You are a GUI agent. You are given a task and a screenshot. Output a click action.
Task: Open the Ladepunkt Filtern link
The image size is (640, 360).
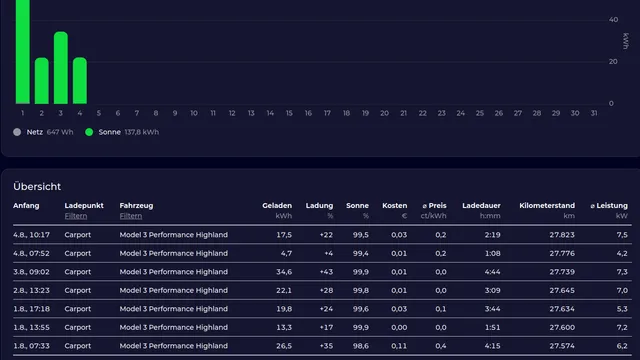(76, 216)
